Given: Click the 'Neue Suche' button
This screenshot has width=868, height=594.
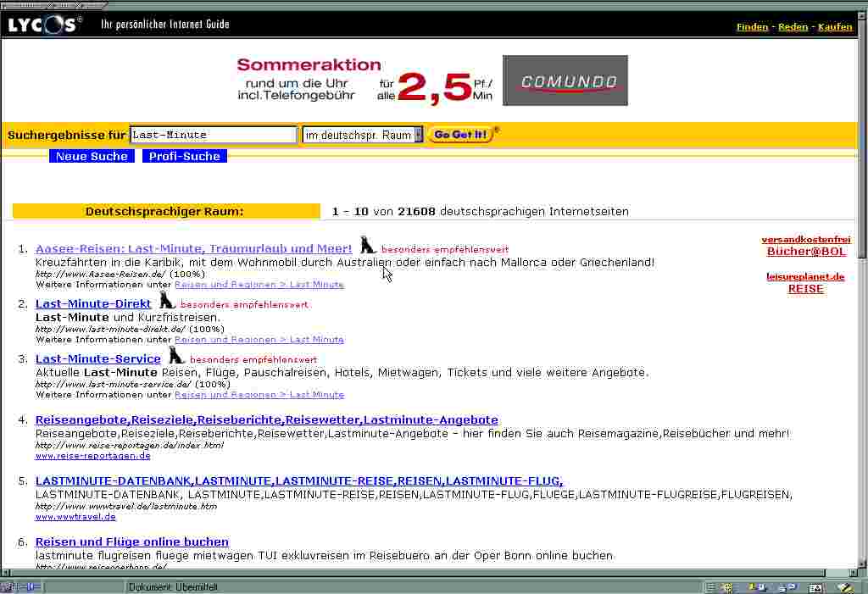Looking at the screenshot, I should [92, 156].
